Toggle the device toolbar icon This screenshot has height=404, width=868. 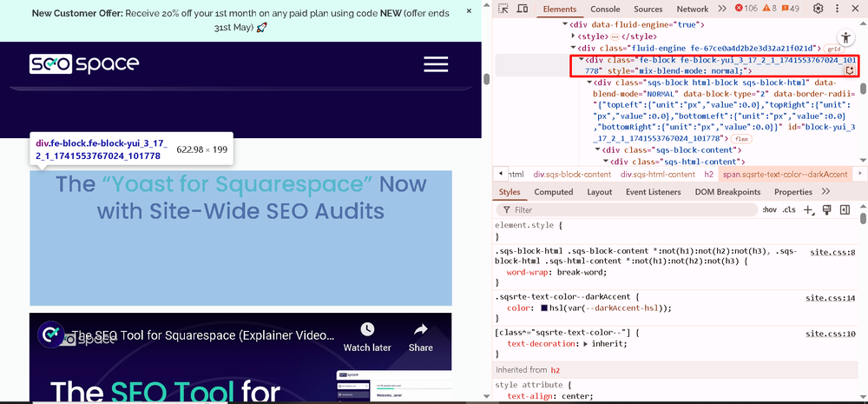[x=522, y=9]
